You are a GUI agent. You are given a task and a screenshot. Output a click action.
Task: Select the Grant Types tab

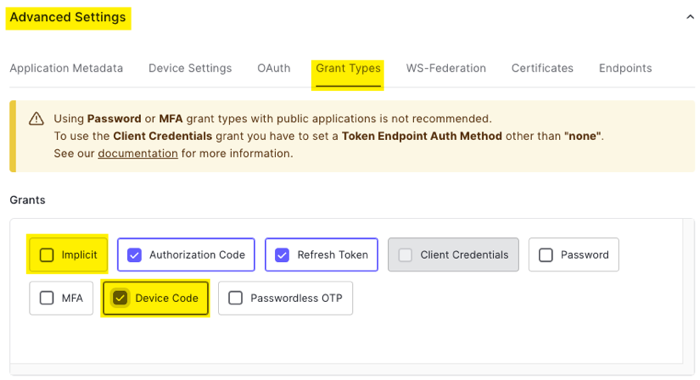[x=348, y=68]
